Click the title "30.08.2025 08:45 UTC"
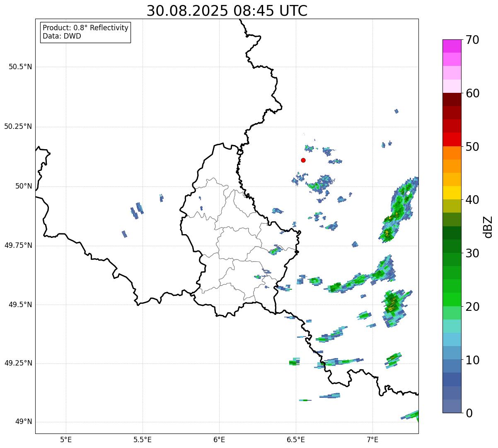Viewport: 498px width, 448px height. pyautogui.click(x=227, y=10)
